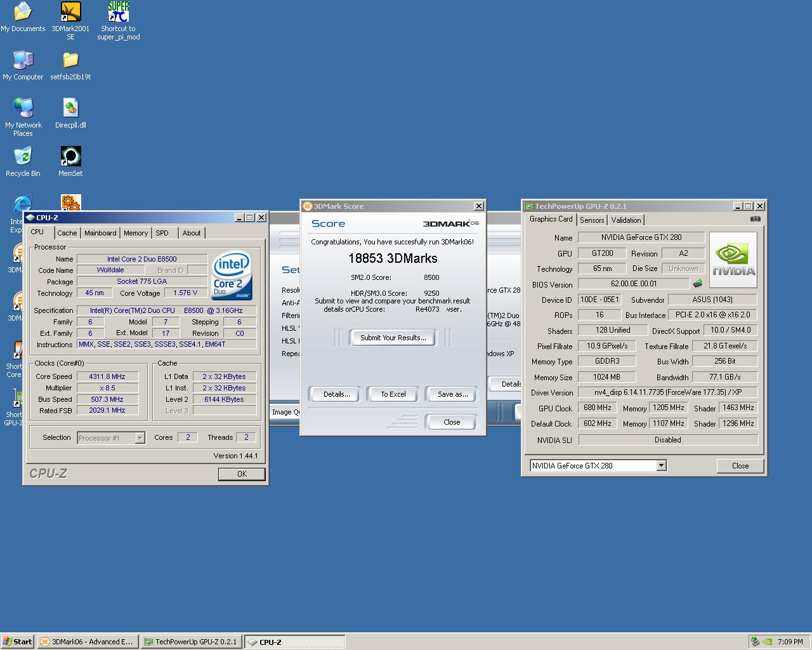The width and height of the screenshot is (812, 650).
Task: Click the Intel Core 2 Duo logo in CPU-Z
Action: [x=232, y=276]
